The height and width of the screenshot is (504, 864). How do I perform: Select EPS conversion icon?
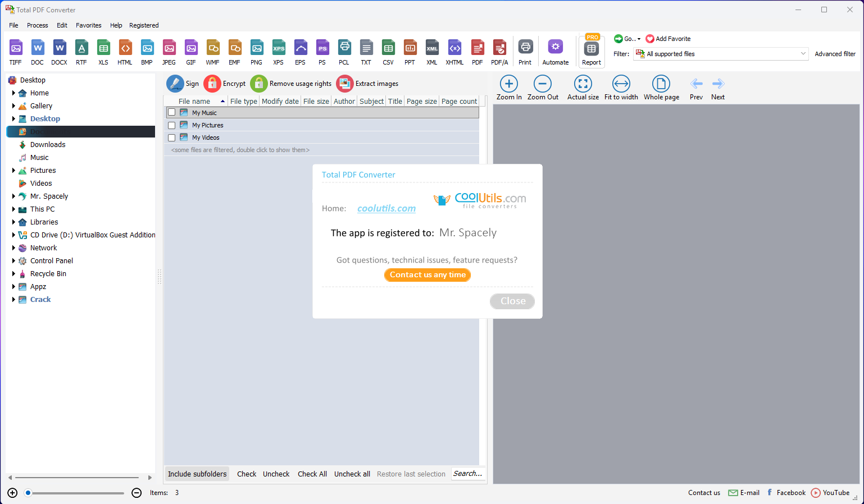pos(301,52)
